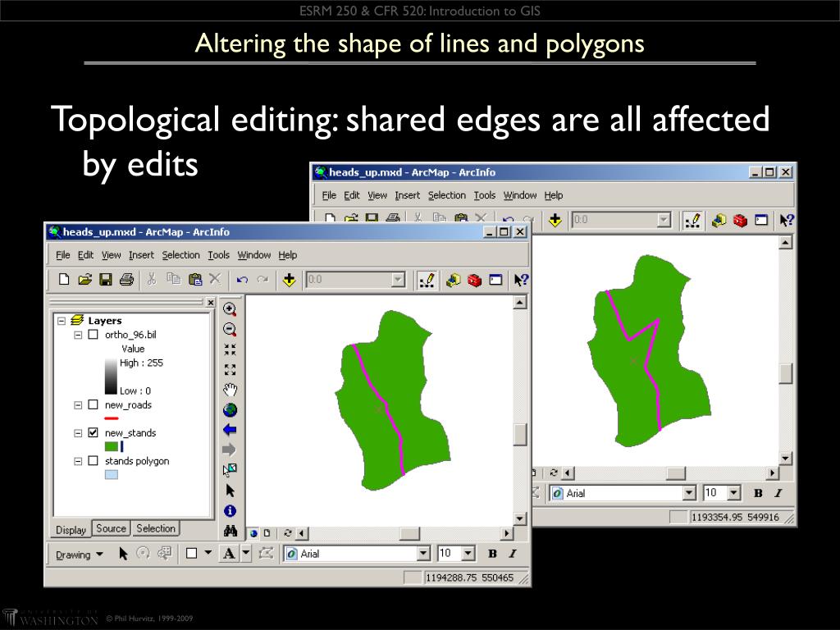Open Insert menu in back ArcMap window

(407, 195)
